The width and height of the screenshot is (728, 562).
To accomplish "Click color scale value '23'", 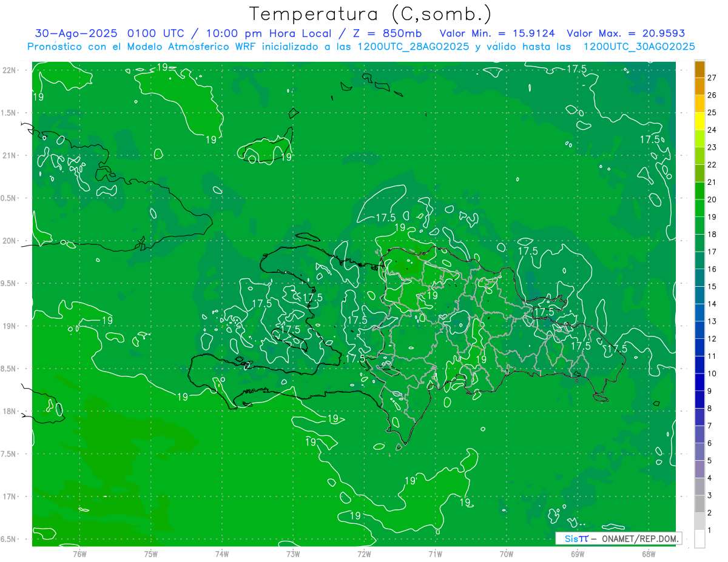I will point(712,147).
